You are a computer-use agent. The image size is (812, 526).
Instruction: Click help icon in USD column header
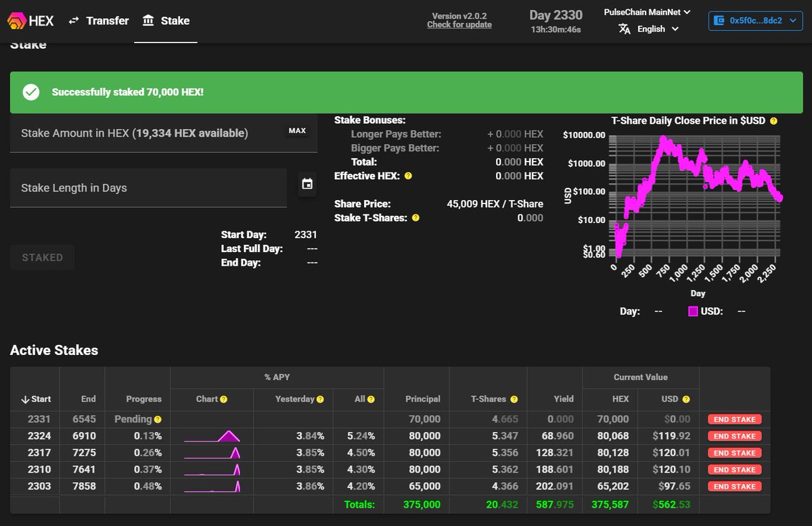(x=685, y=399)
